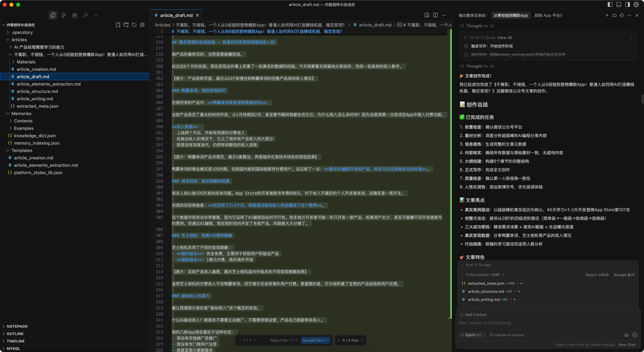Click the Accept file button
Screen dimensions: 644x352
(315, 340)
